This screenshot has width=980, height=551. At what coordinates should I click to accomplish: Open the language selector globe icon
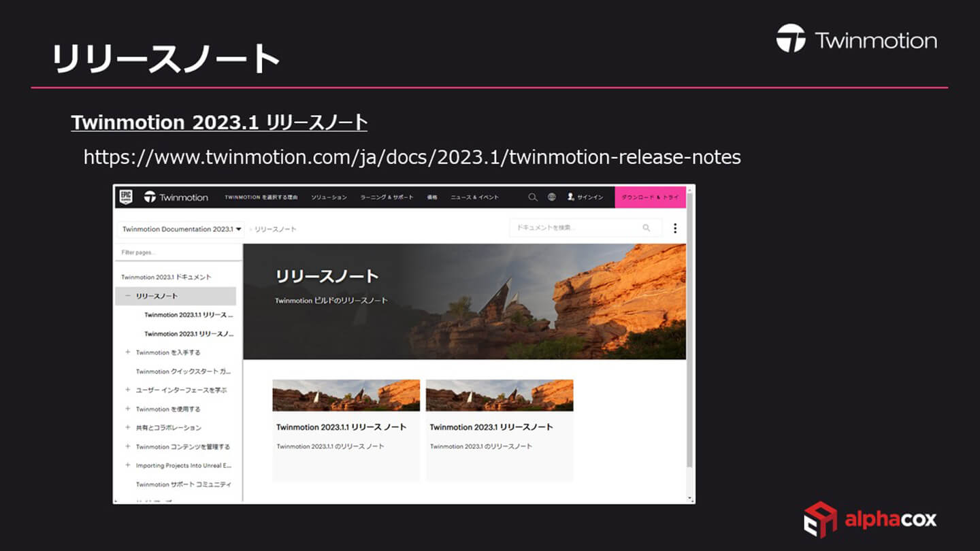click(x=552, y=197)
